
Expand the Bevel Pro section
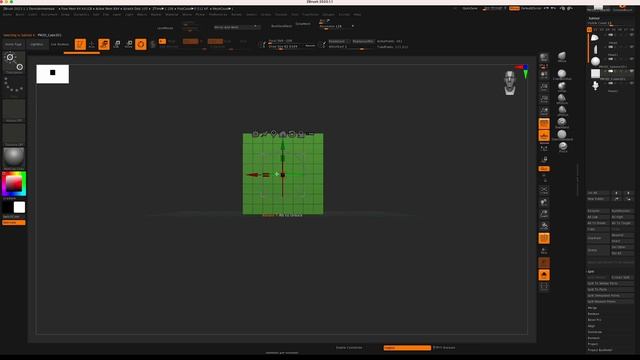[594, 320]
